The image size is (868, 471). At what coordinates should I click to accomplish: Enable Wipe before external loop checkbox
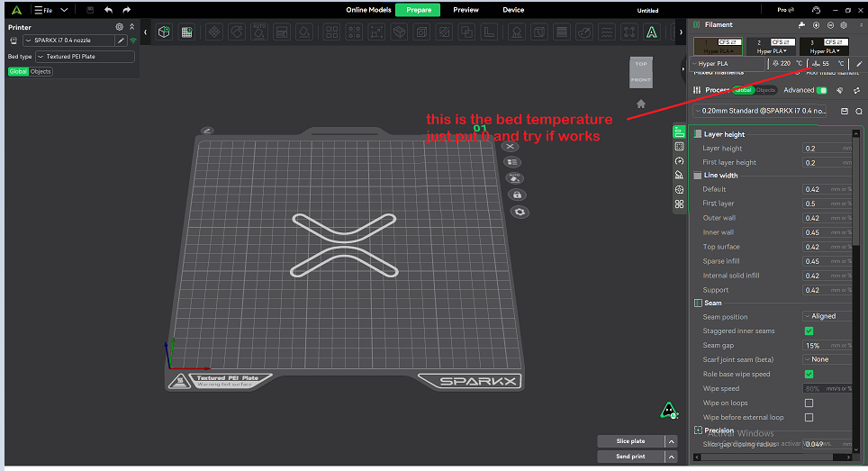pos(809,417)
